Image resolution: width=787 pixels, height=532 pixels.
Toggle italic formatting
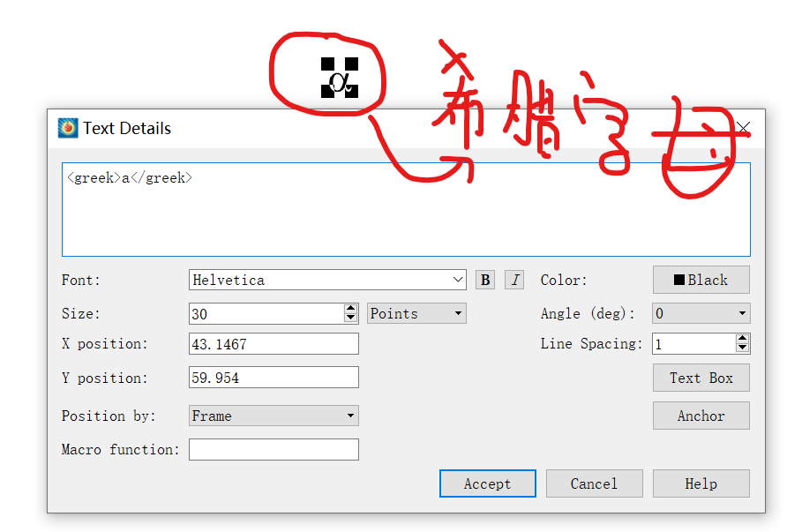513,279
